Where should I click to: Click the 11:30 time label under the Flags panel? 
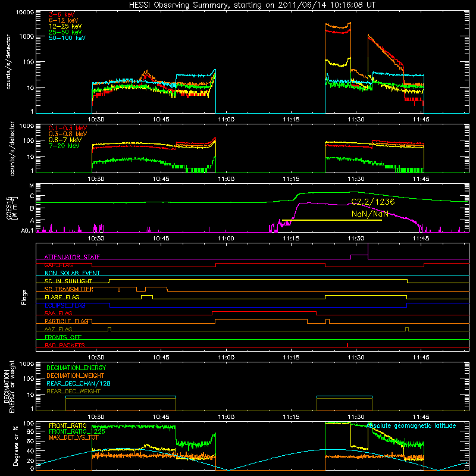pyautogui.click(x=356, y=358)
